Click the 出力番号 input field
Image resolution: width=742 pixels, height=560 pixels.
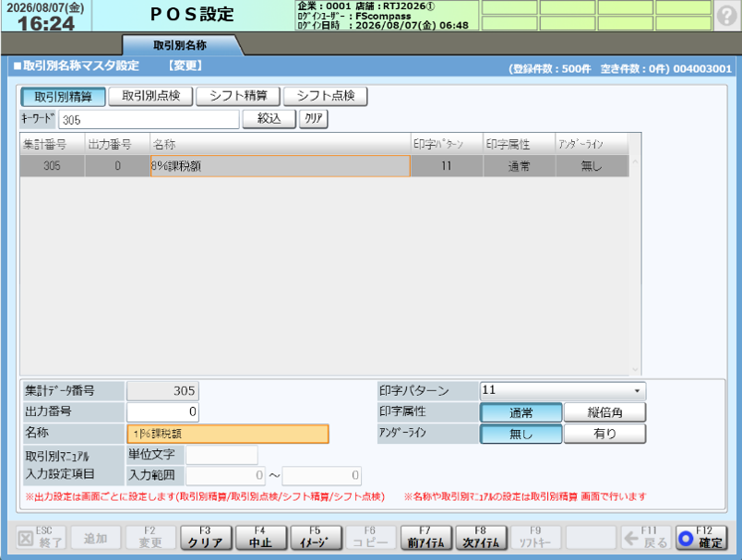162,412
